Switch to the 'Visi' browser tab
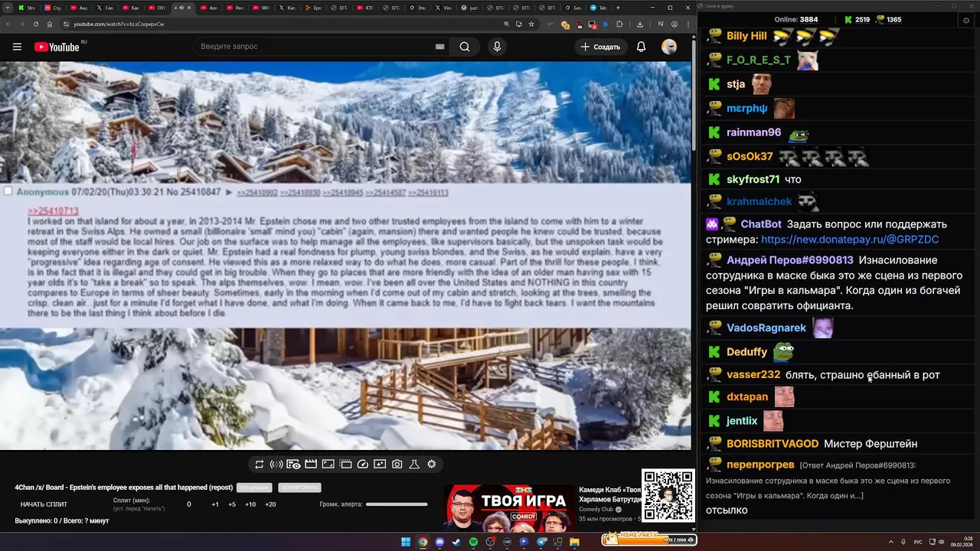 [443, 8]
